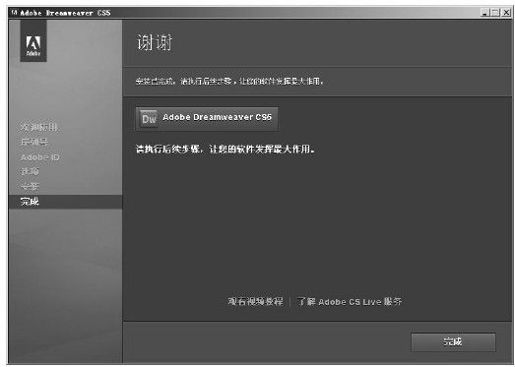Screen dimensions: 515x367
Task: Select the 序列号 step in the sidebar
Action: point(34,142)
